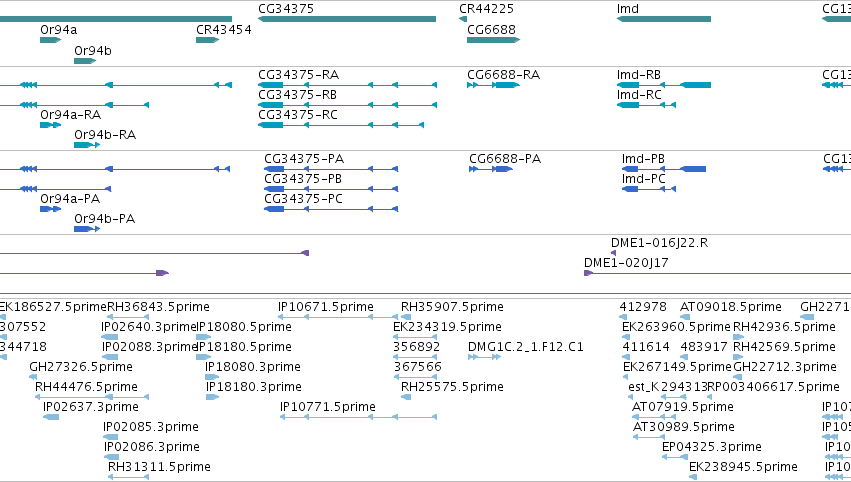The image size is (851, 482).
Task: Select IP02640.3prime EST
Action: 110,337
